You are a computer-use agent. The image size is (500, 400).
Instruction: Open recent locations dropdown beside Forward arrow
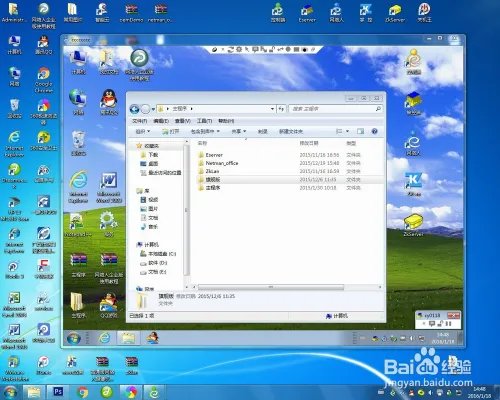[153, 109]
